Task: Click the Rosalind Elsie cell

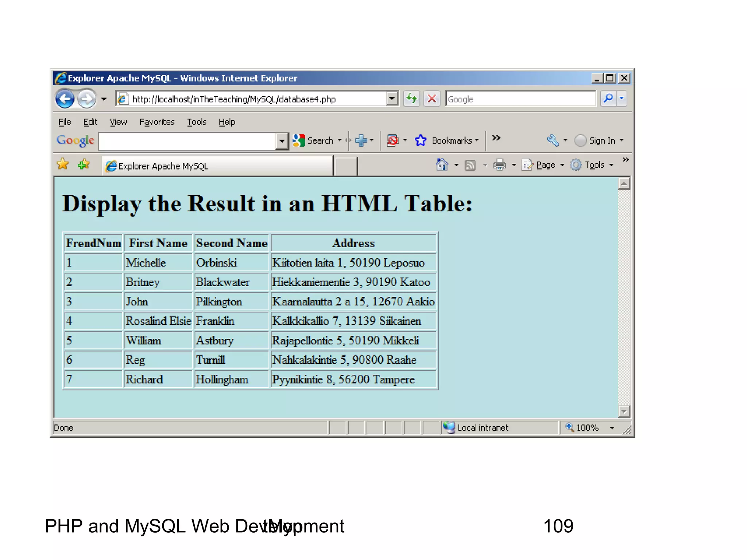Action: point(158,321)
